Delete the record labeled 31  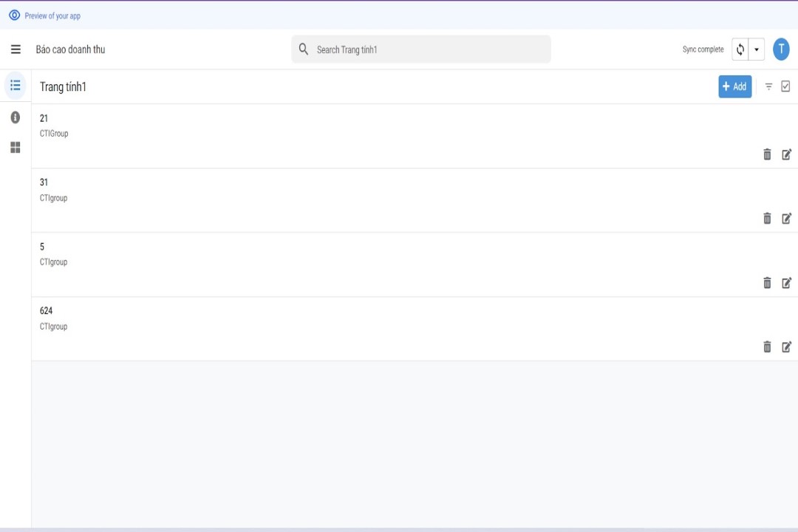[767, 218]
